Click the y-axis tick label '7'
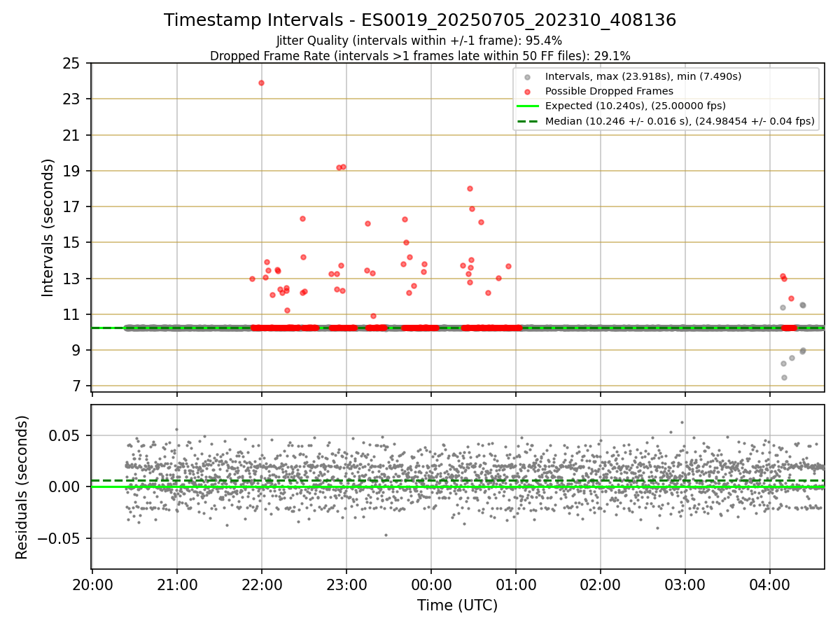Screen dimensions: 840x630 [x=76, y=386]
